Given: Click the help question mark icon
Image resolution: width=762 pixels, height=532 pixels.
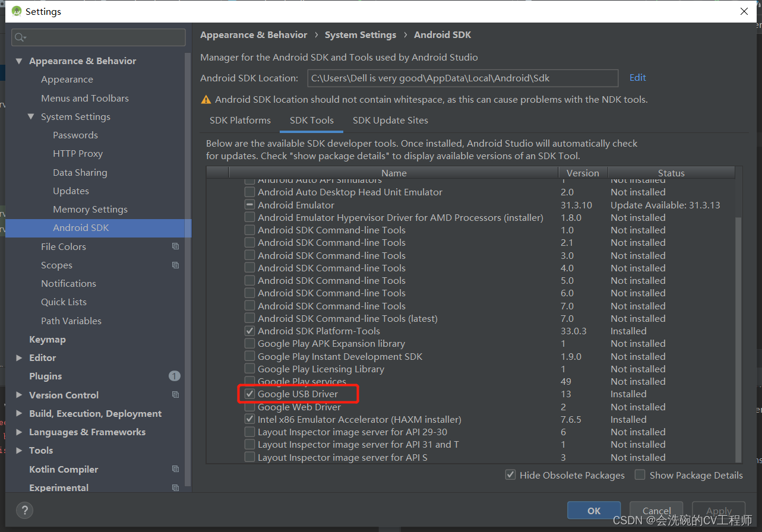Looking at the screenshot, I should click(x=24, y=510).
